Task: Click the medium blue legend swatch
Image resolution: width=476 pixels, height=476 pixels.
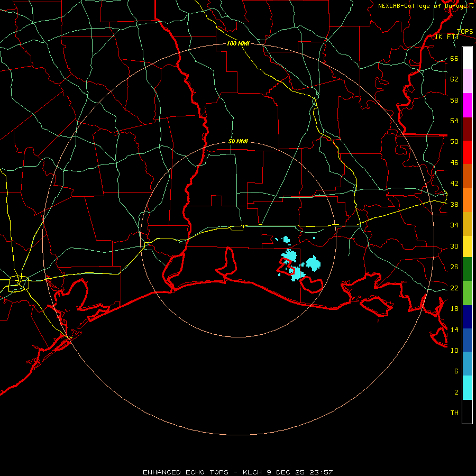Action: pos(467,340)
